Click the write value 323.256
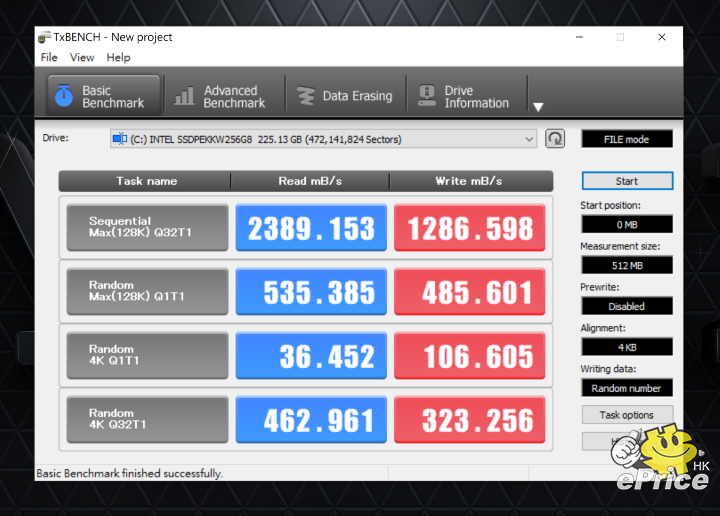 click(x=470, y=420)
